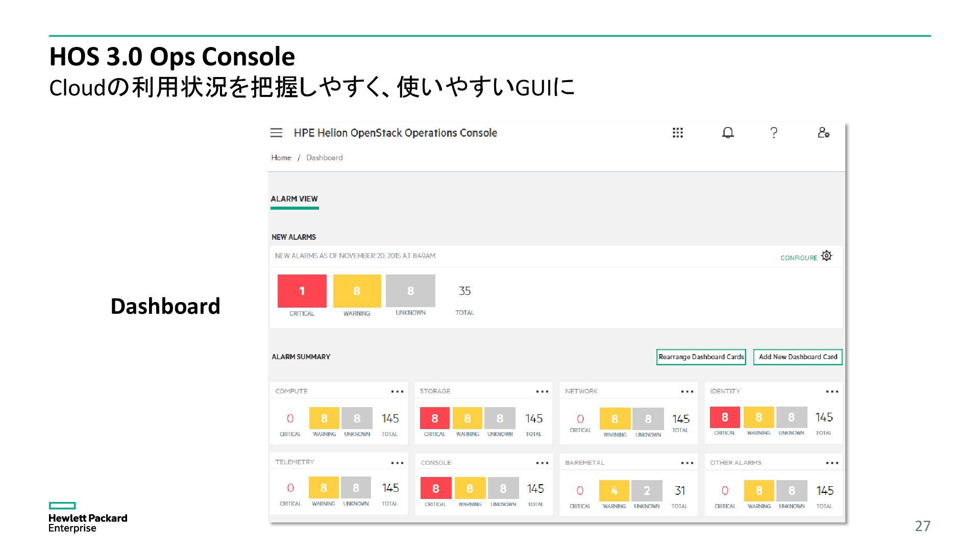Viewport: 980px width, 551px height.
Task: Click Identity total 145
Action: 824,417
